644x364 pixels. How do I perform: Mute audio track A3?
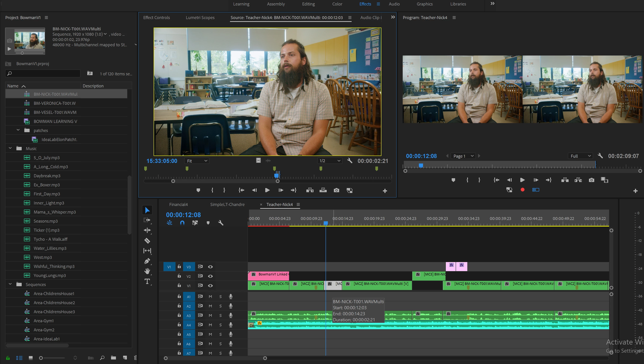pyautogui.click(x=210, y=315)
